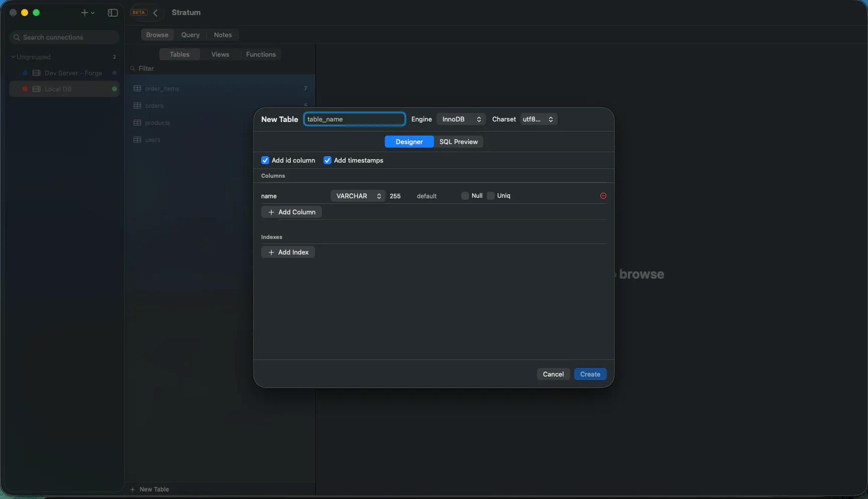Click the orders table icon
This screenshot has height=499, width=868.
[137, 105]
